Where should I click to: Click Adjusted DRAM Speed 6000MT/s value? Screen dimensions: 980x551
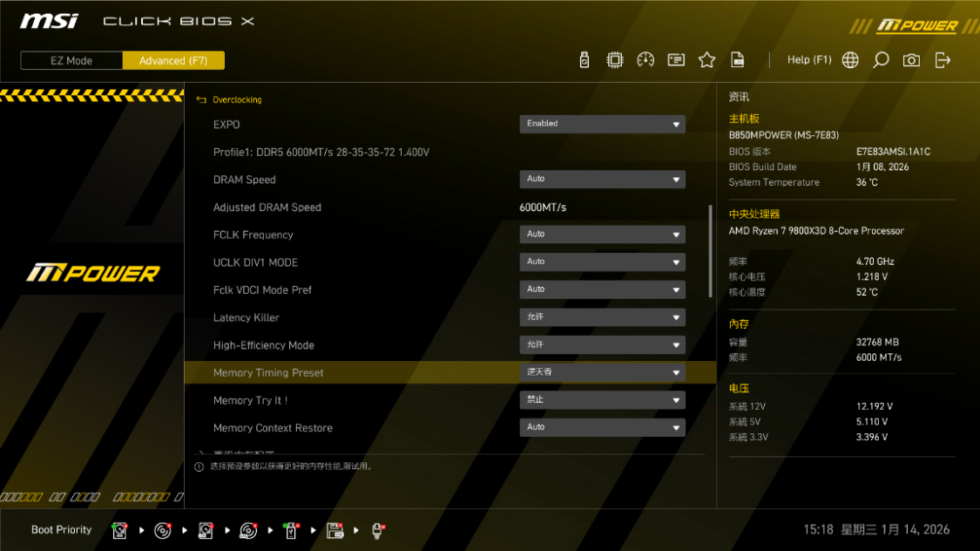click(543, 207)
